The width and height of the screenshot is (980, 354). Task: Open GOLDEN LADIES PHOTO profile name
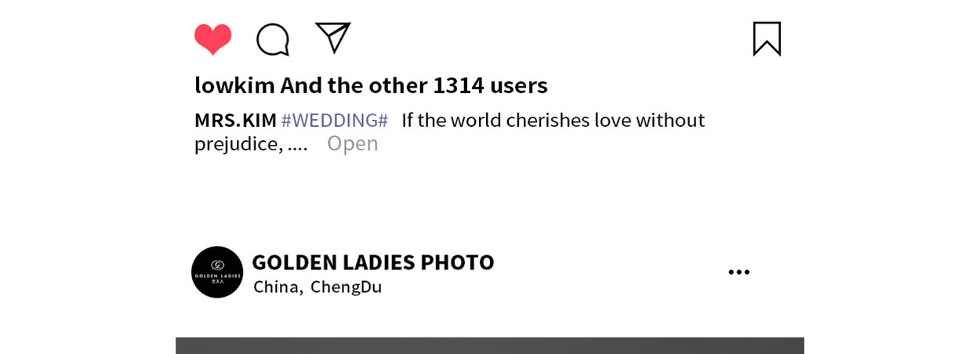coord(372,262)
